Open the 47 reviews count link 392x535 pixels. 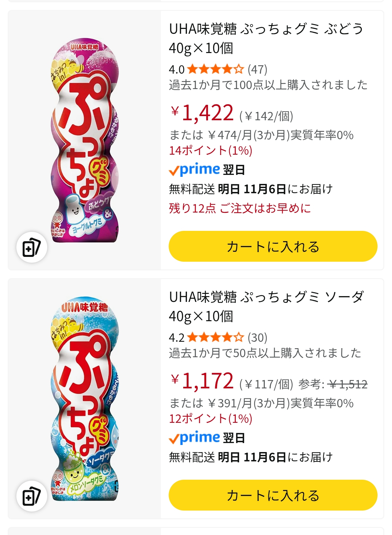tap(257, 69)
